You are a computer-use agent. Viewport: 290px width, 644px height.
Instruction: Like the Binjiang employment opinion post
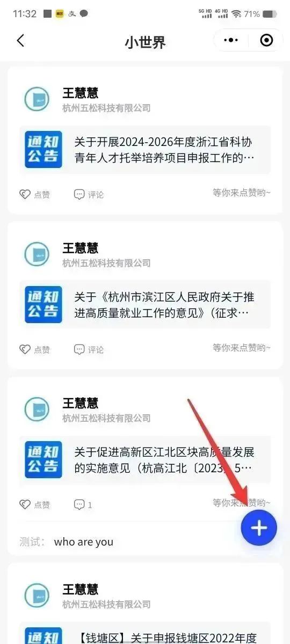(34, 349)
